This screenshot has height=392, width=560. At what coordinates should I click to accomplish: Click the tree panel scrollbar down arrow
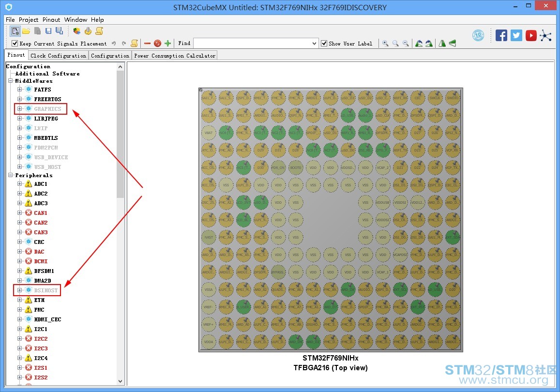(x=121, y=381)
